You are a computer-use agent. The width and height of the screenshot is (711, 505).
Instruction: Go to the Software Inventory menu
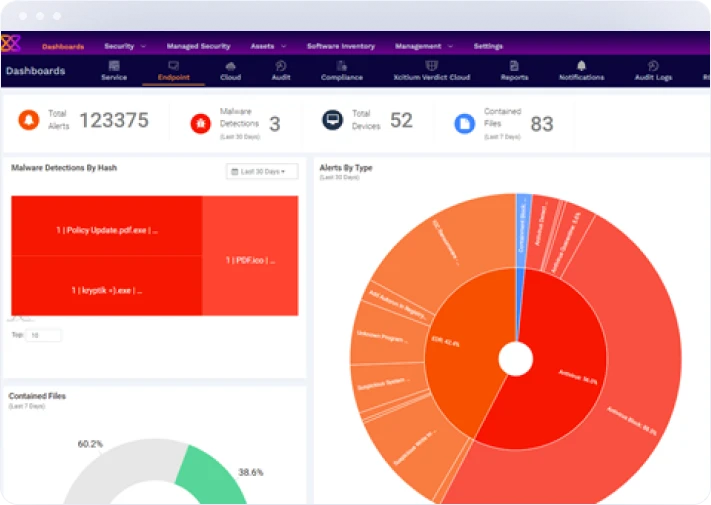point(340,46)
